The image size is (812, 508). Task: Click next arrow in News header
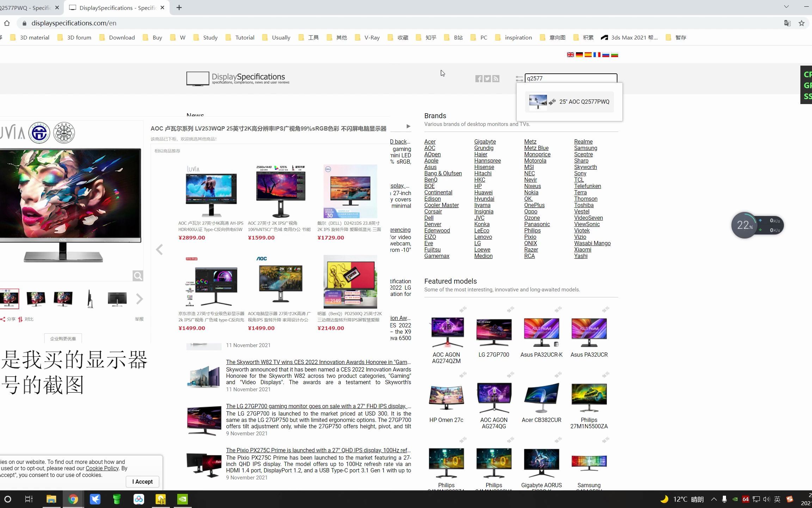pyautogui.click(x=408, y=126)
